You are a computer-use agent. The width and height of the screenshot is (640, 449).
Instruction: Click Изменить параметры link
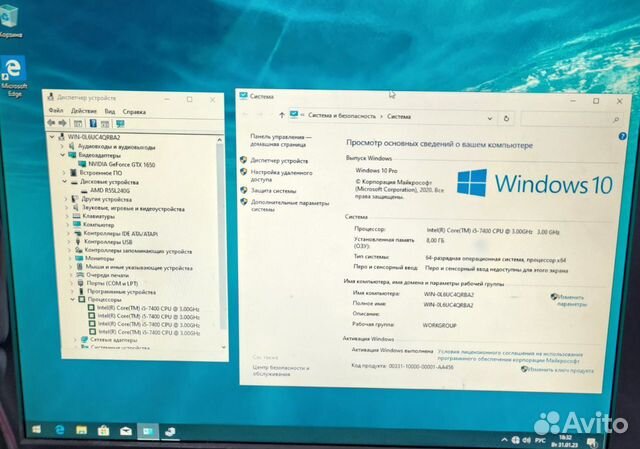pos(571,300)
